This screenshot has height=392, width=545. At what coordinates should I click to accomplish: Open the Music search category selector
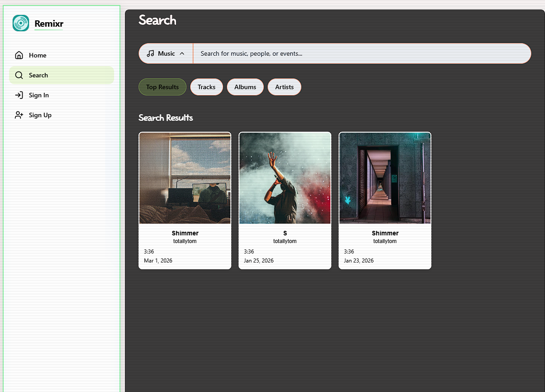point(165,53)
